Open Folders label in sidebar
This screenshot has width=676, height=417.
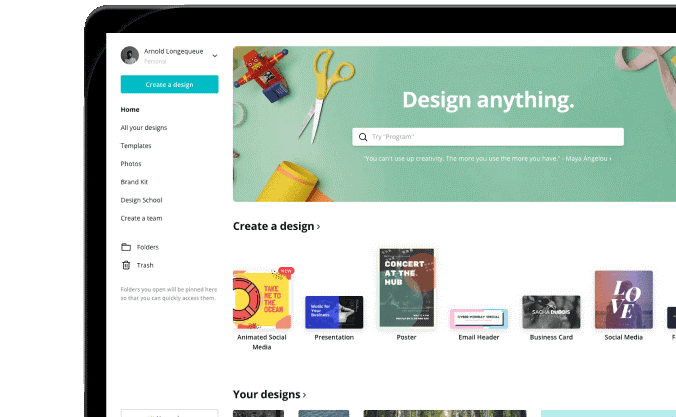pyautogui.click(x=147, y=247)
